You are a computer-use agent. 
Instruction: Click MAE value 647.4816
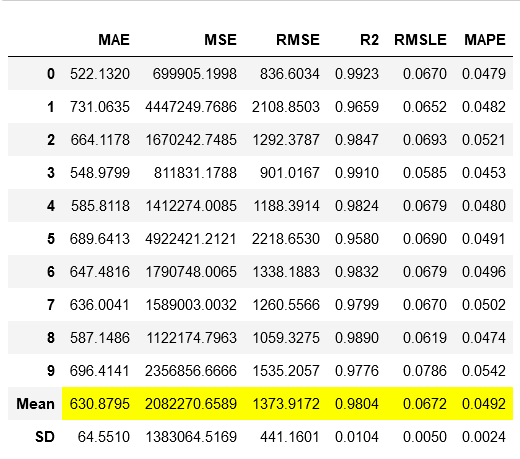click(100, 272)
